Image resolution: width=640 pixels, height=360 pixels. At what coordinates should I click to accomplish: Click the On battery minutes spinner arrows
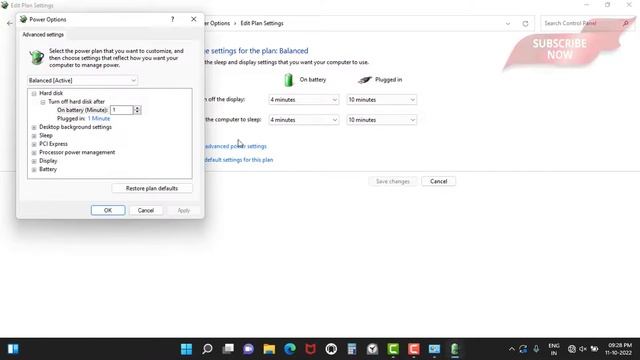click(x=137, y=110)
